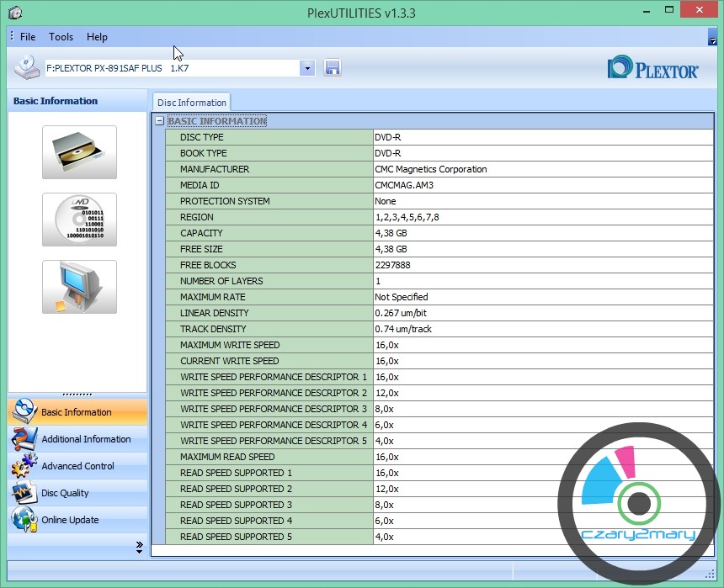Open the File menu
Image resolution: width=724 pixels, height=588 pixels.
click(x=28, y=37)
